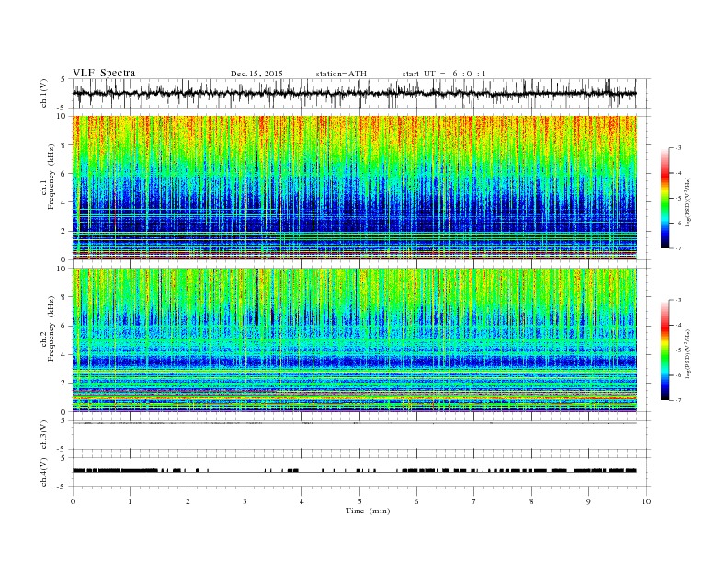Click the ch.2 spectrogram panel
Screen dimensions: 728x563
pos(354,340)
